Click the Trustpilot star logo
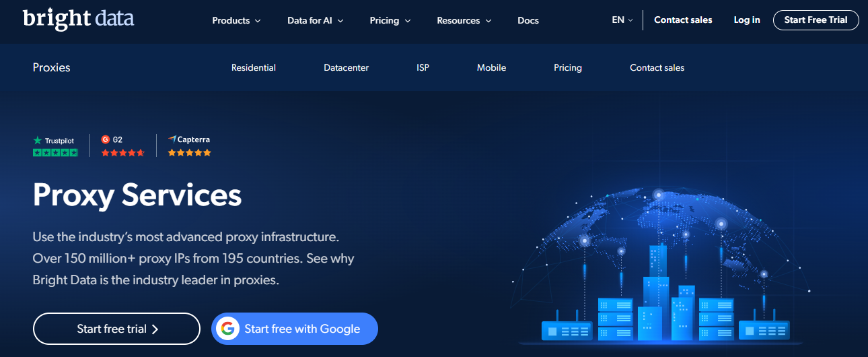This screenshot has width=868, height=357. pyautogui.click(x=38, y=140)
